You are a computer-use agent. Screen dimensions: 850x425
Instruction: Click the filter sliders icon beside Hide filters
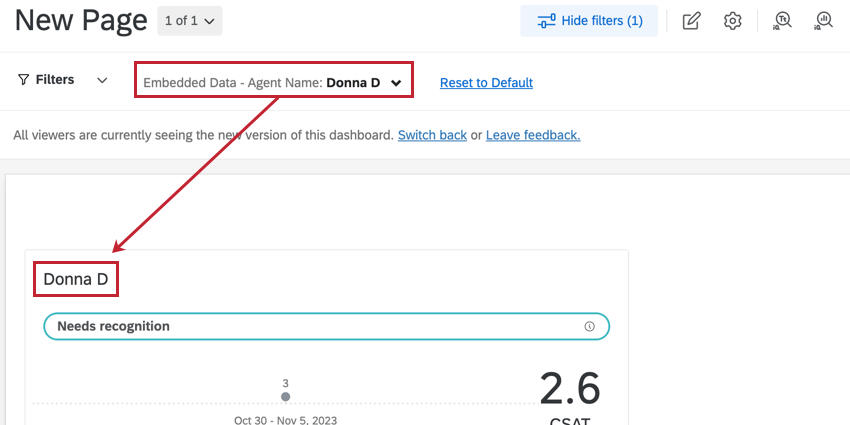(x=546, y=21)
